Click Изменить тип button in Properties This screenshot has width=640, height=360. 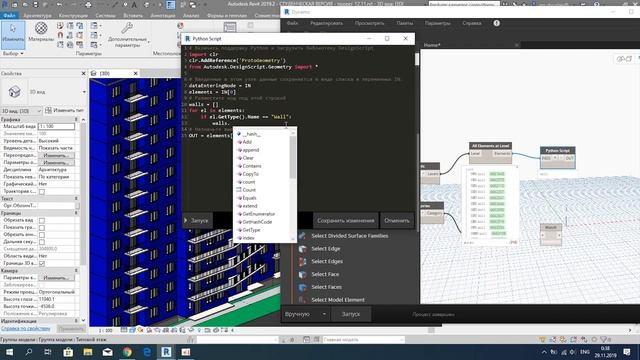pos(64,111)
